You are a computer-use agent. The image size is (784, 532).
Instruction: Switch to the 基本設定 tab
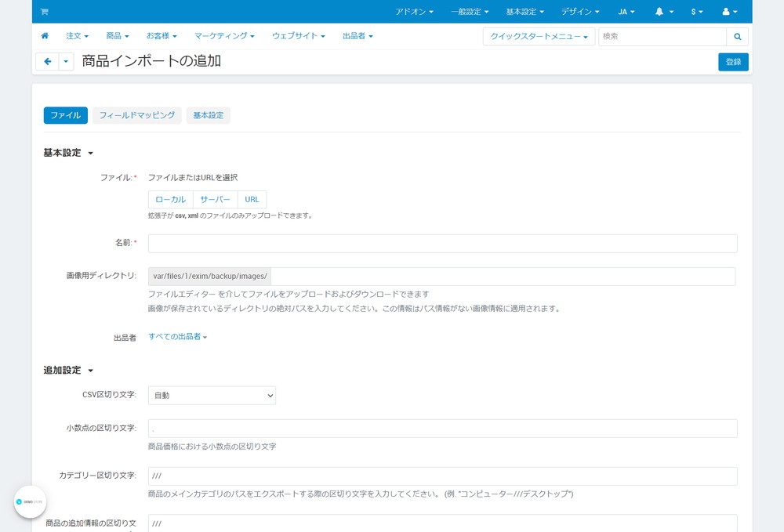click(x=208, y=115)
